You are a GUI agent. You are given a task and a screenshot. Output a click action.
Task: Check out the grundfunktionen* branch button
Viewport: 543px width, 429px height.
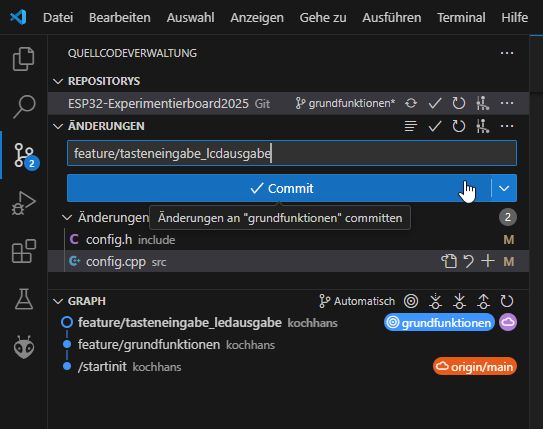[345, 103]
